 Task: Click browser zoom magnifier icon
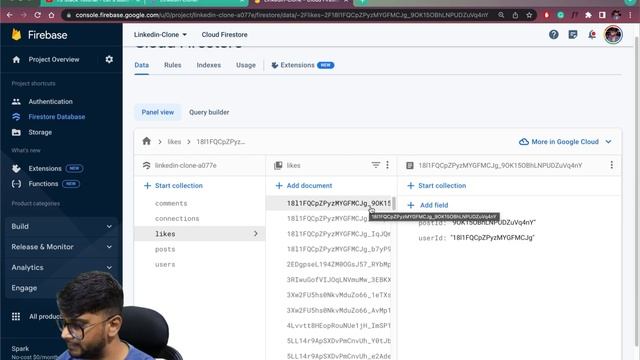pos(501,15)
